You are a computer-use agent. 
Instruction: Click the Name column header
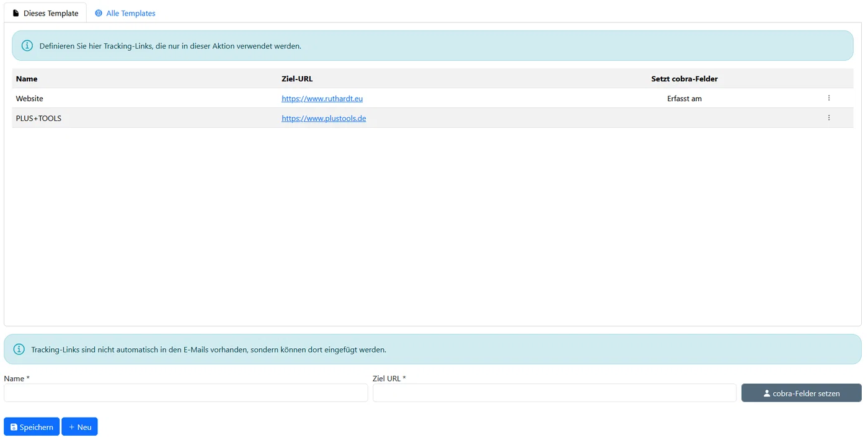coord(27,79)
